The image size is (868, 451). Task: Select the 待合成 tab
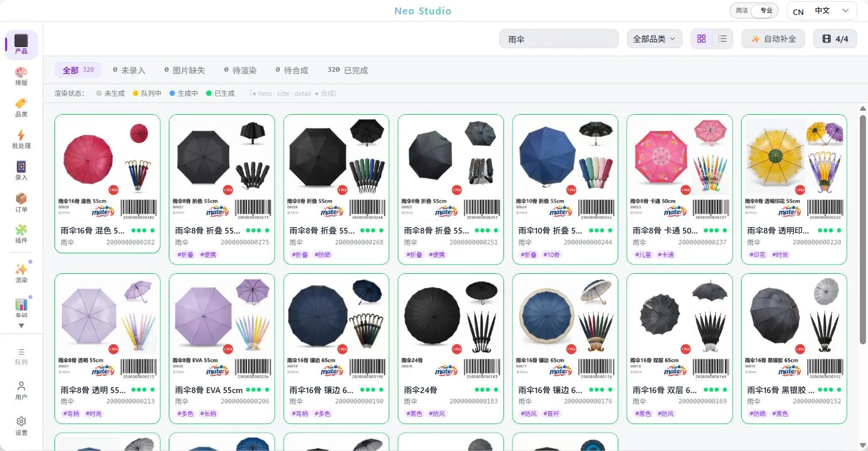pyautogui.click(x=292, y=70)
